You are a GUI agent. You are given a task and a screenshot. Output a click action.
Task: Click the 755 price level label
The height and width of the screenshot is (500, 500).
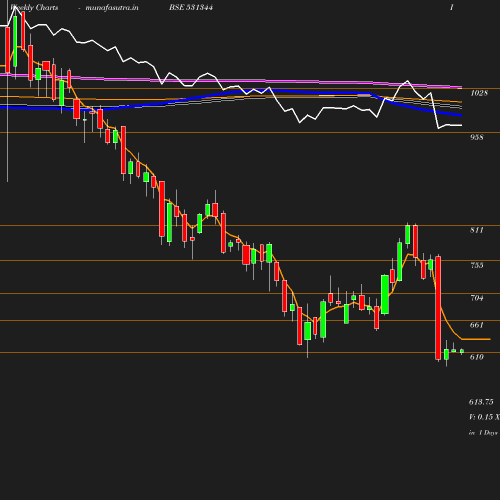tap(477, 265)
